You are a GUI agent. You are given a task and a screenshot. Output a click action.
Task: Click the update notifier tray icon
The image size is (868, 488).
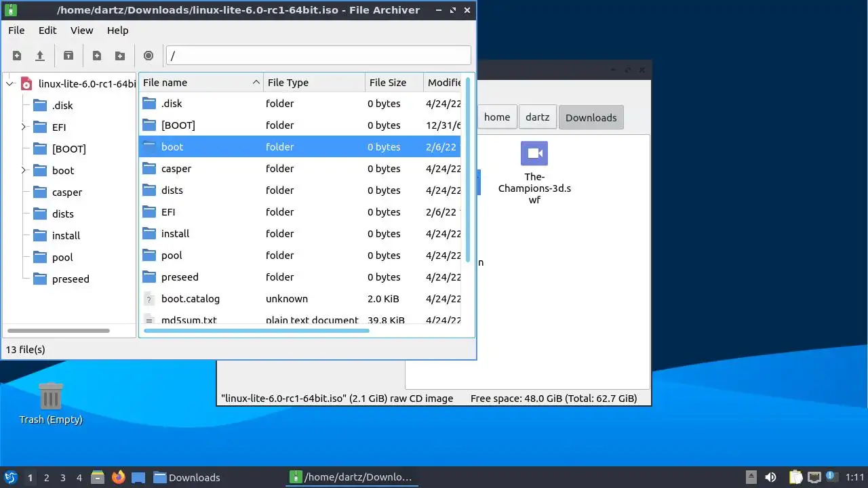click(x=831, y=477)
